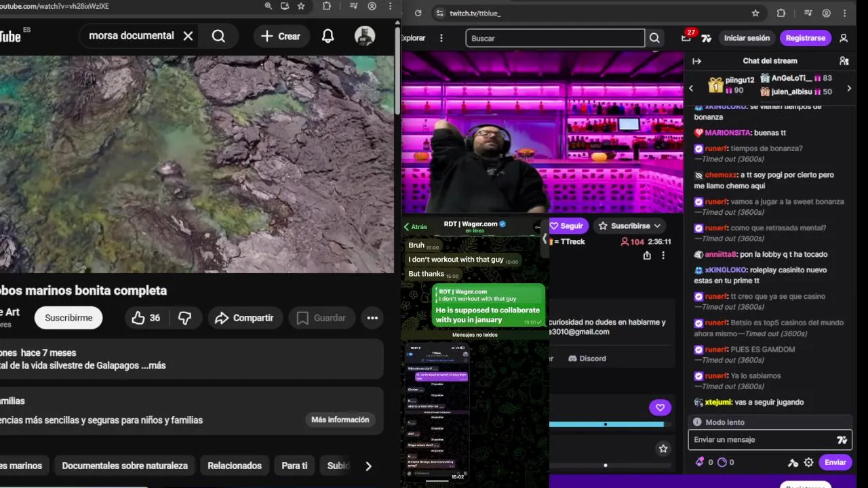Image resolution: width=868 pixels, height=488 pixels.
Task: Open the chat community users icon
Action: pos(844,61)
